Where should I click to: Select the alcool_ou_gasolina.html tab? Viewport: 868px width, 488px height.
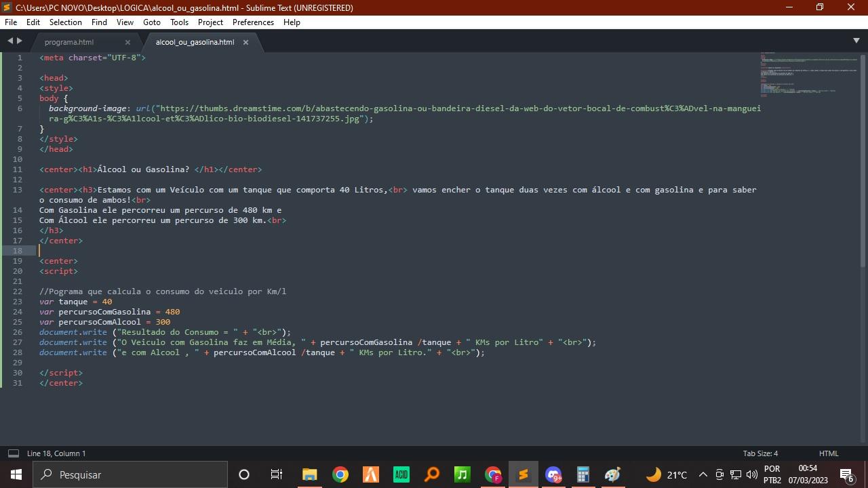pos(195,42)
